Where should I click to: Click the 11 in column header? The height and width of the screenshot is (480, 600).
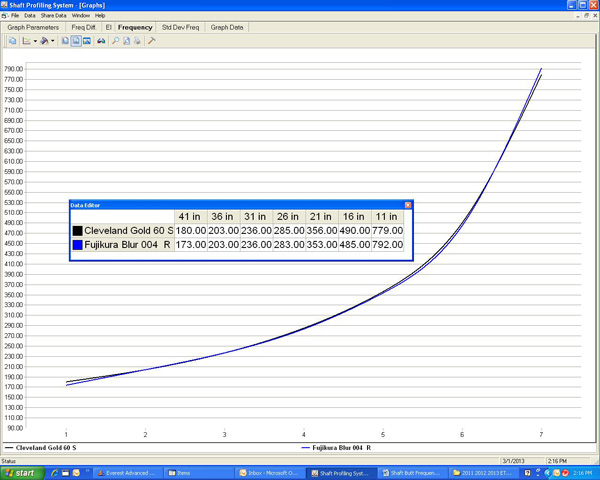coord(387,217)
